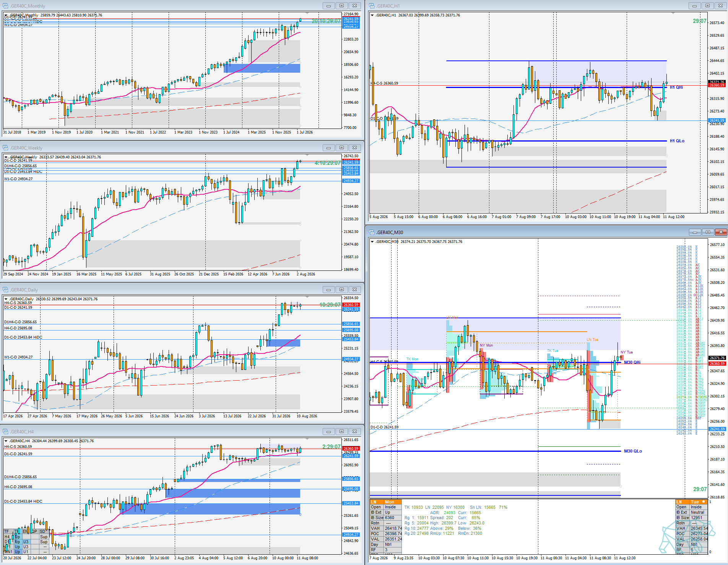
Task: Minimize the .GER40C,H4 chart window
Action: tap(328, 431)
